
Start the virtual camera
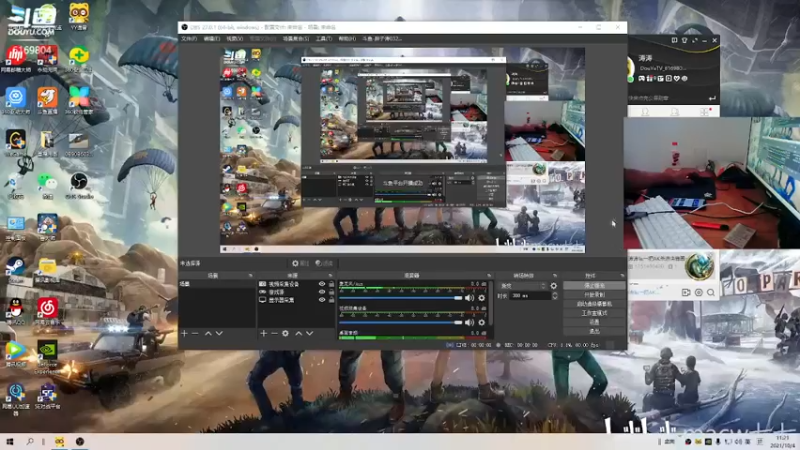[594, 304]
